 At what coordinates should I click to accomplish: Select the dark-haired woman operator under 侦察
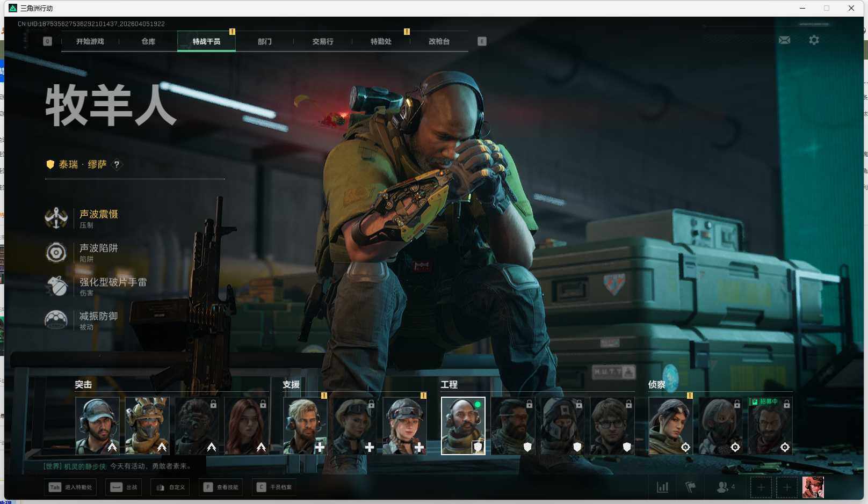tap(671, 426)
